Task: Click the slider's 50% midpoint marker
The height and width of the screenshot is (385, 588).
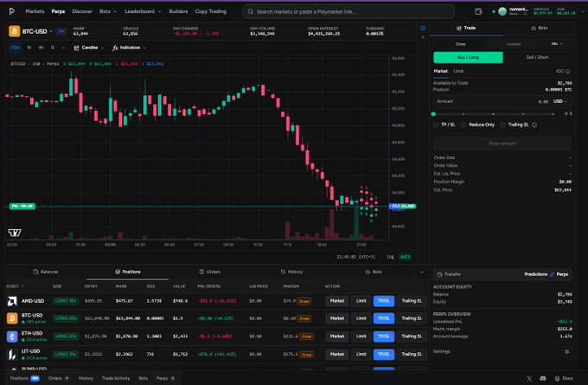Action: [493, 114]
